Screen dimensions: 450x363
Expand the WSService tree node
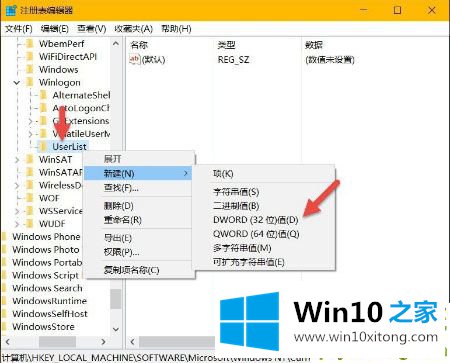pyautogui.click(x=17, y=211)
